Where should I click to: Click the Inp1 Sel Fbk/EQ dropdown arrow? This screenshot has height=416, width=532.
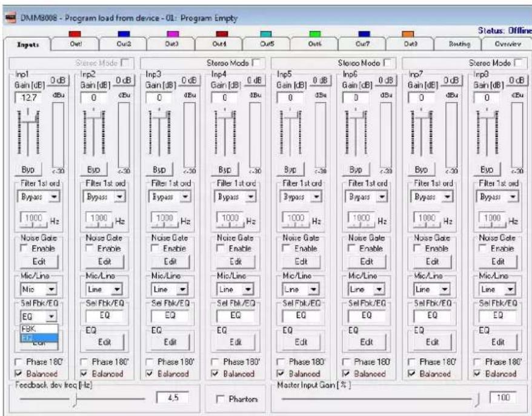coord(52,316)
